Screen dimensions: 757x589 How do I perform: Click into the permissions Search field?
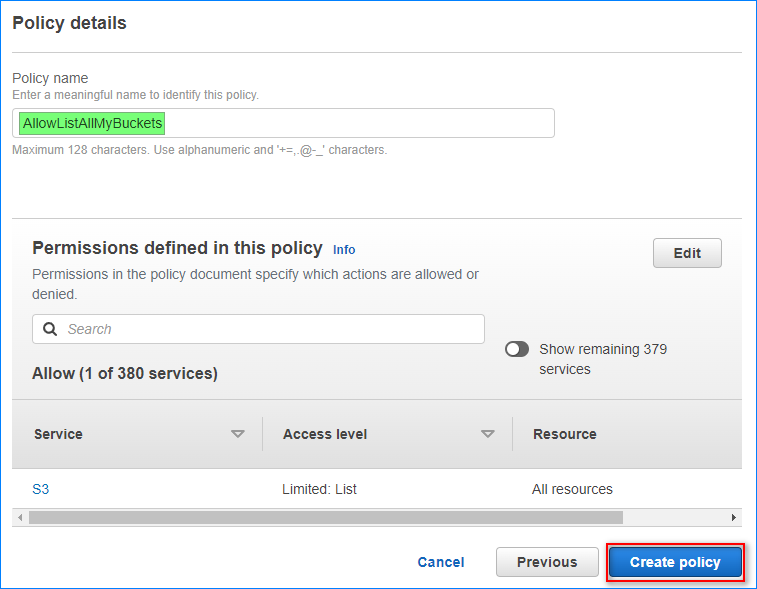point(270,329)
